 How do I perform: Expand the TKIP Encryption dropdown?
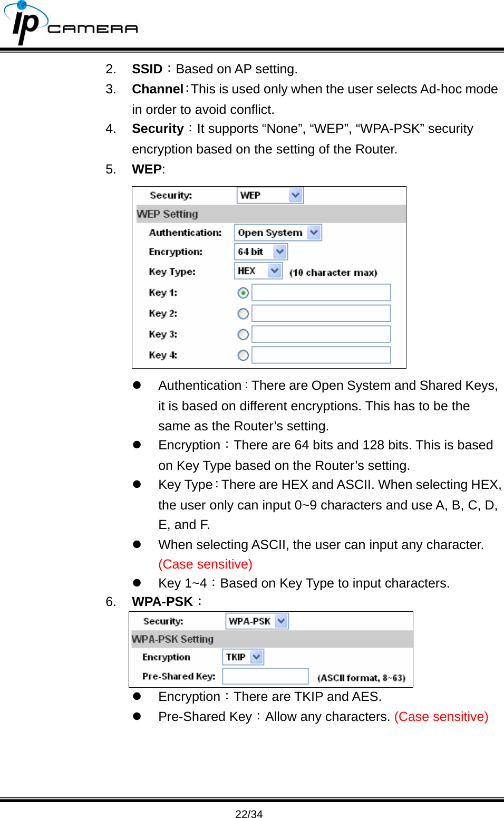click(243, 657)
